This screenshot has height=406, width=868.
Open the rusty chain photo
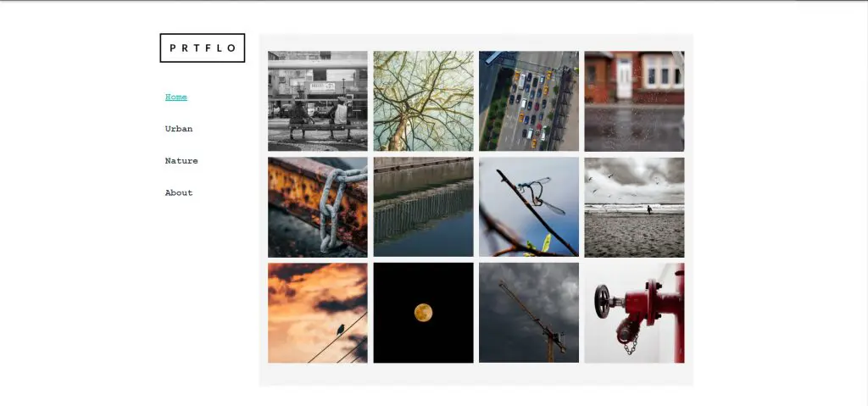click(318, 207)
